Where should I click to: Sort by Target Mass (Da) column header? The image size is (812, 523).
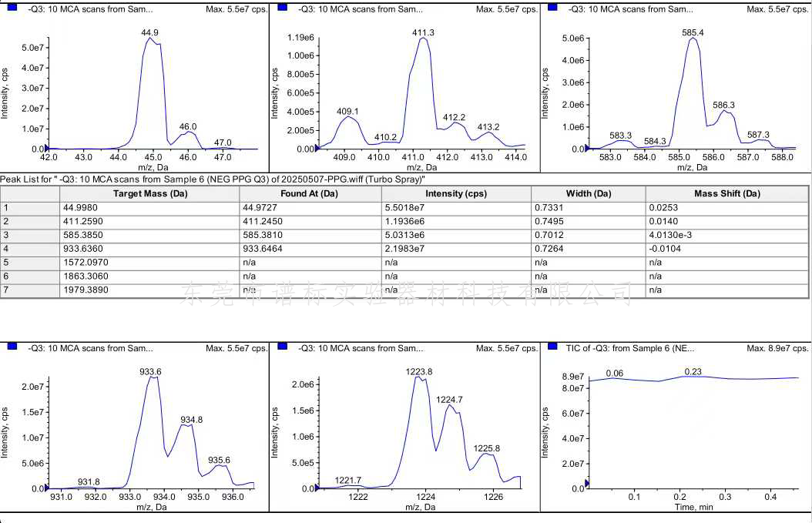150,193
